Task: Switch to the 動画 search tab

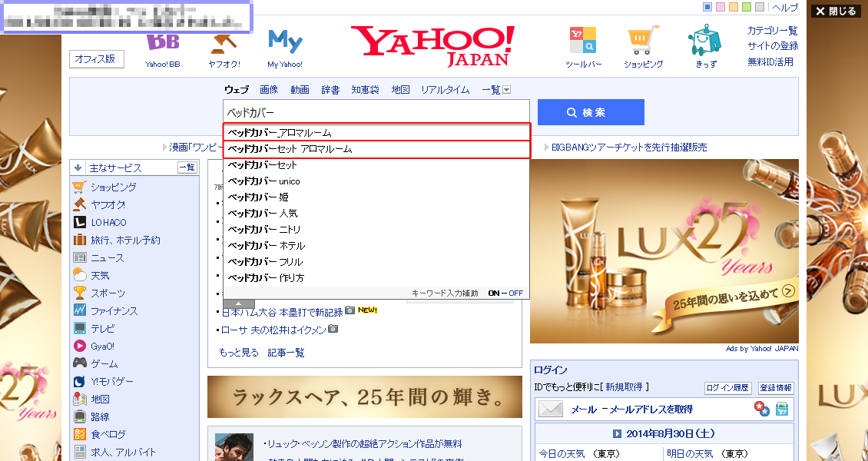Action: pyautogui.click(x=300, y=90)
